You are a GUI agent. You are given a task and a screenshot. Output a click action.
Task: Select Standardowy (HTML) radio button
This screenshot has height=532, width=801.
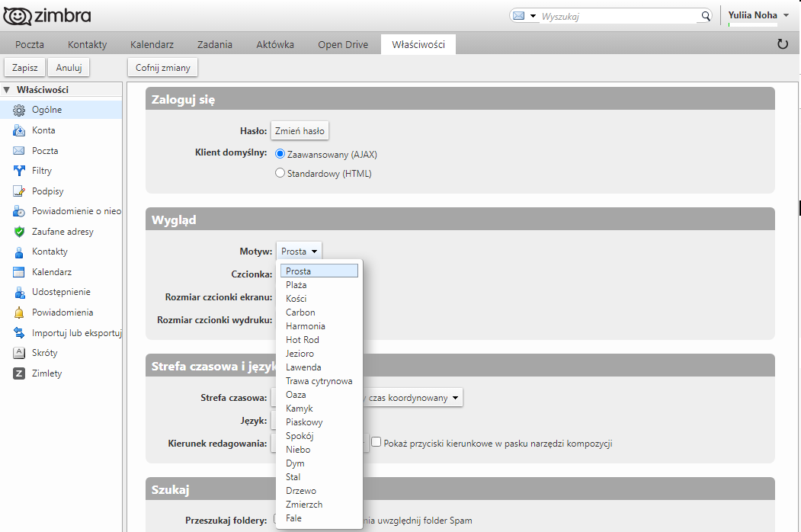click(280, 174)
